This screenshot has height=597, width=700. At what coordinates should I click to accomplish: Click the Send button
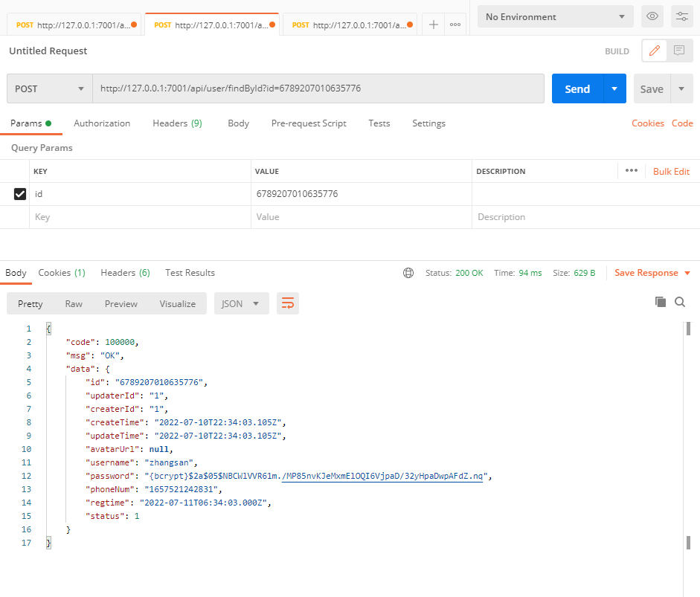(577, 88)
